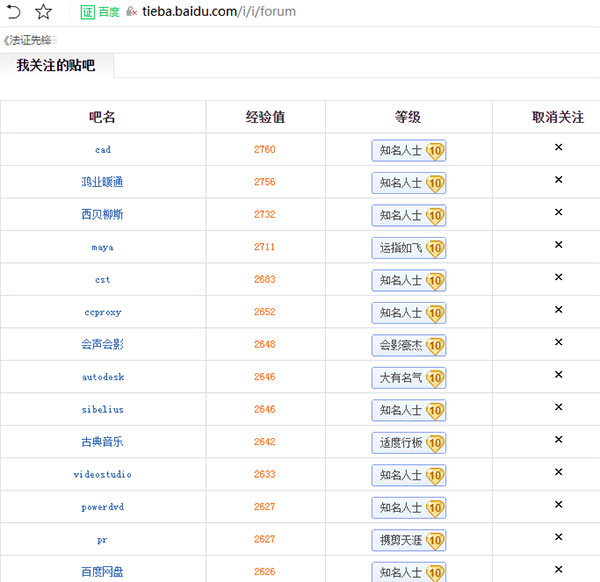Click the insecure lock icon in address bar
This screenshot has width=600, height=582.
132,12
